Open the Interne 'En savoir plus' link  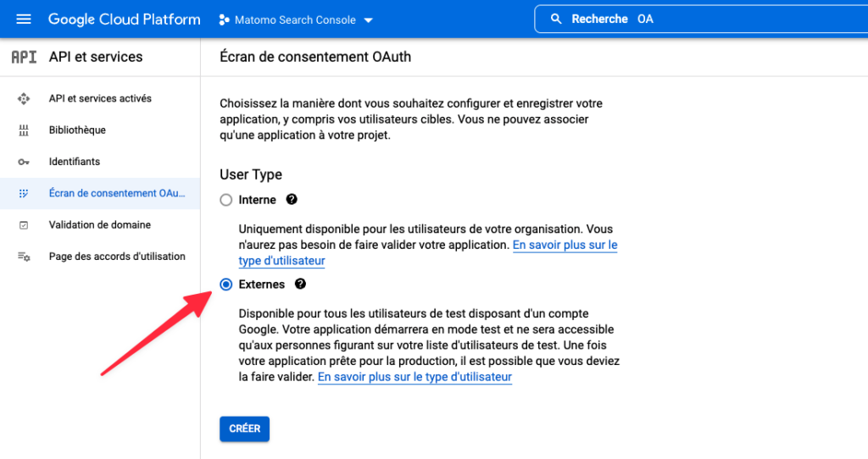[564, 245]
